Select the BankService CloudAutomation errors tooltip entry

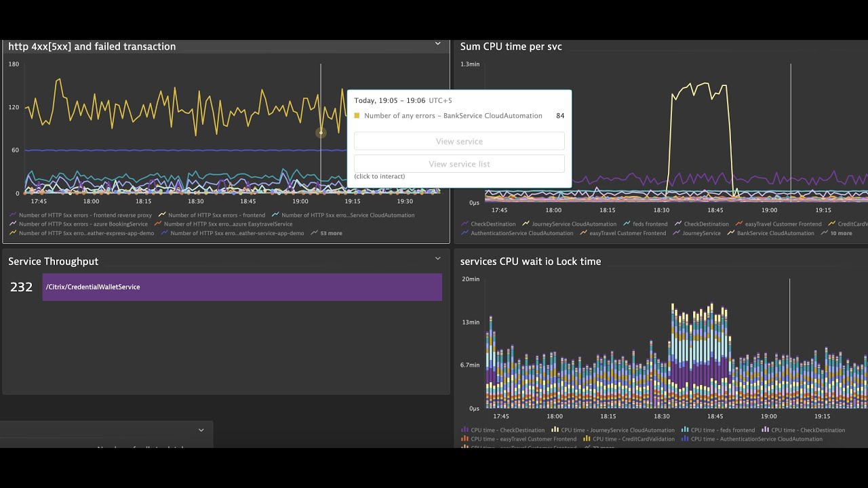coord(459,116)
